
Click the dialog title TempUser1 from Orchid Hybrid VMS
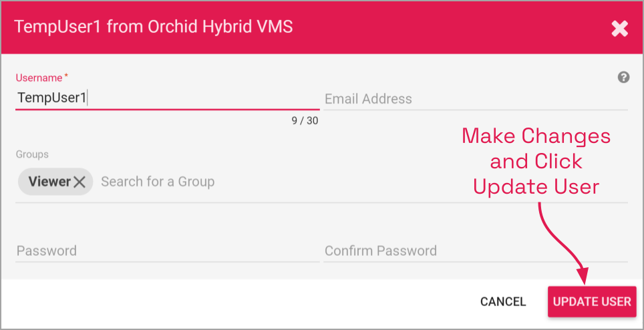click(x=154, y=27)
